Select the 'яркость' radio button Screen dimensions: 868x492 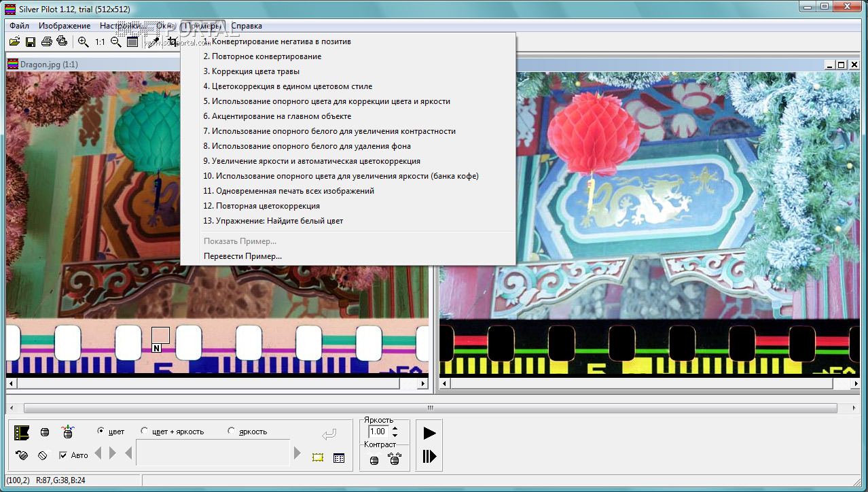click(x=231, y=431)
